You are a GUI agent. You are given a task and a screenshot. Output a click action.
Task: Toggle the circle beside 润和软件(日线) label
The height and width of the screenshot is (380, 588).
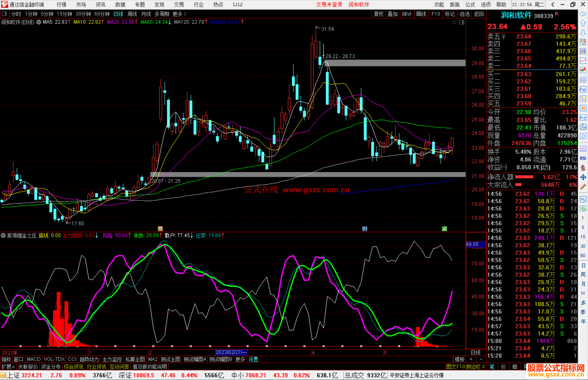pos(39,22)
